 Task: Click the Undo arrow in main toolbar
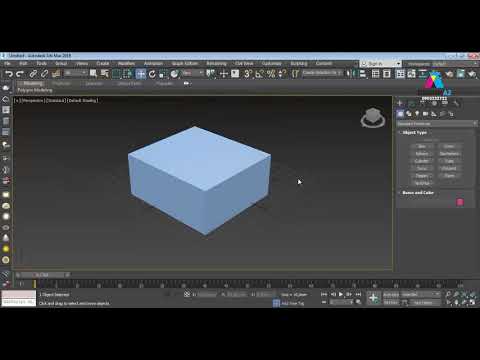tap(9, 74)
